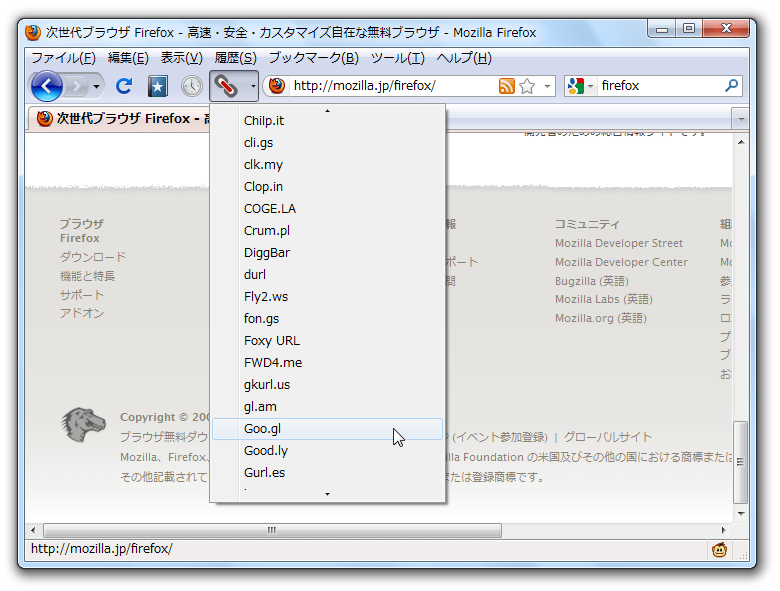Image resolution: width=780 pixels, height=591 pixels.
Task: Choose gl.am from the shortener list
Action: 327,406
